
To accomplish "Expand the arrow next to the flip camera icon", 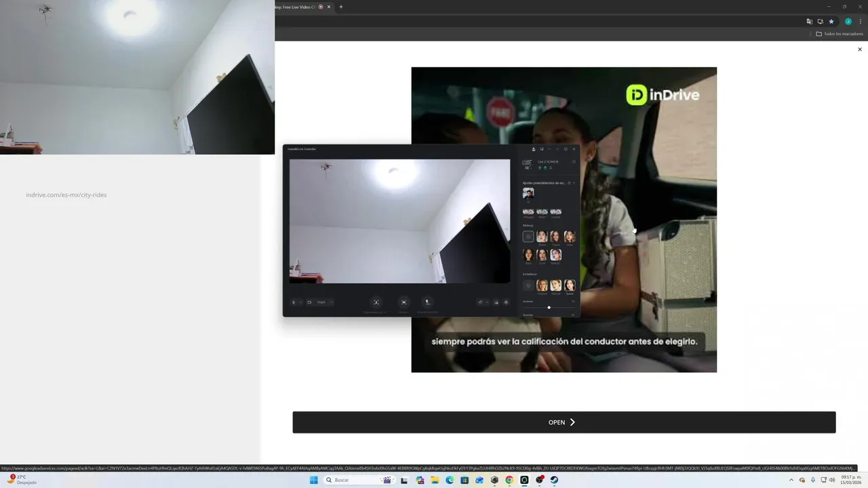I will click(487, 302).
